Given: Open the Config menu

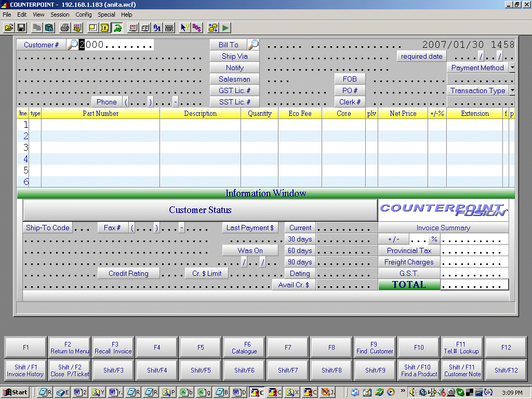Looking at the screenshot, I should coord(84,15).
